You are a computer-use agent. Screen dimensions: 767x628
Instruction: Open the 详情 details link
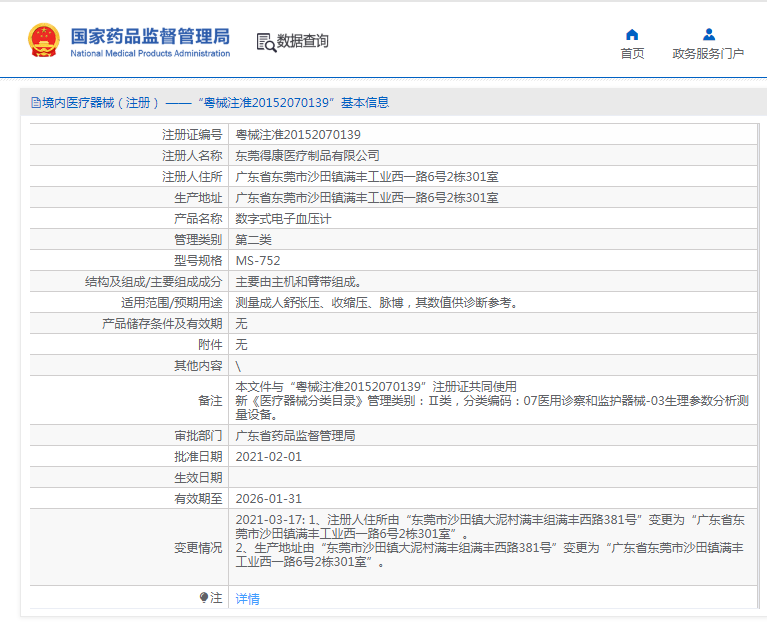coord(248,599)
